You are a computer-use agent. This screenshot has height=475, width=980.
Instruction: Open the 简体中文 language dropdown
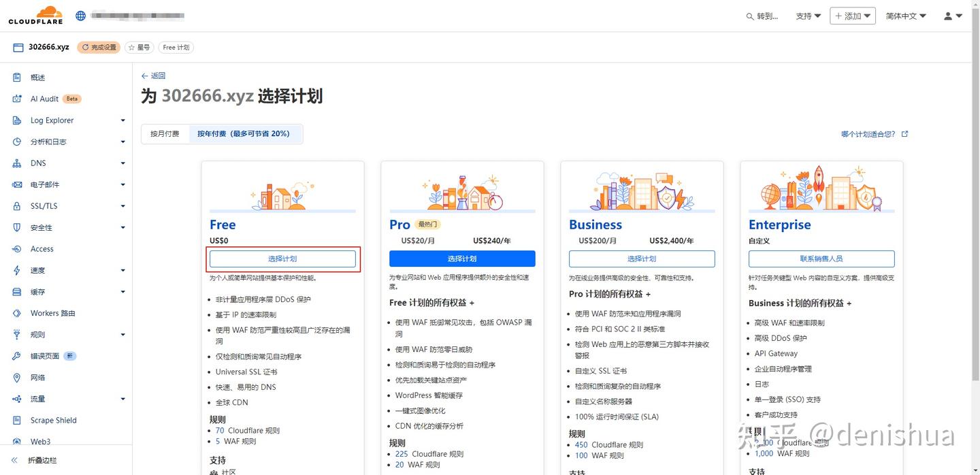point(905,15)
